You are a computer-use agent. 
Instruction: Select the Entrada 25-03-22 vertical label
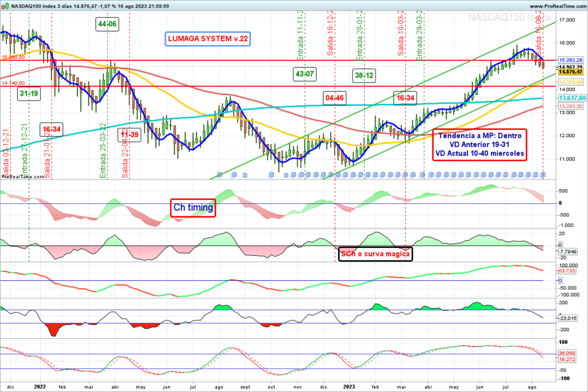tap(103, 150)
